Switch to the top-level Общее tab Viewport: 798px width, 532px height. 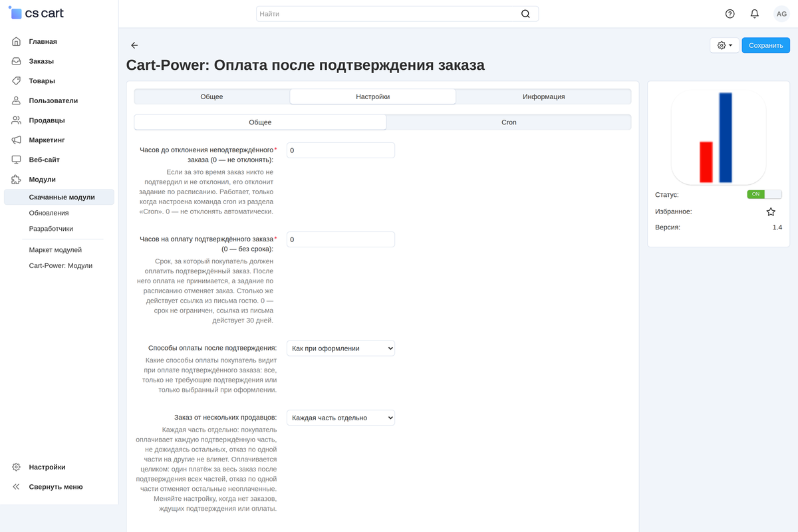coord(212,96)
